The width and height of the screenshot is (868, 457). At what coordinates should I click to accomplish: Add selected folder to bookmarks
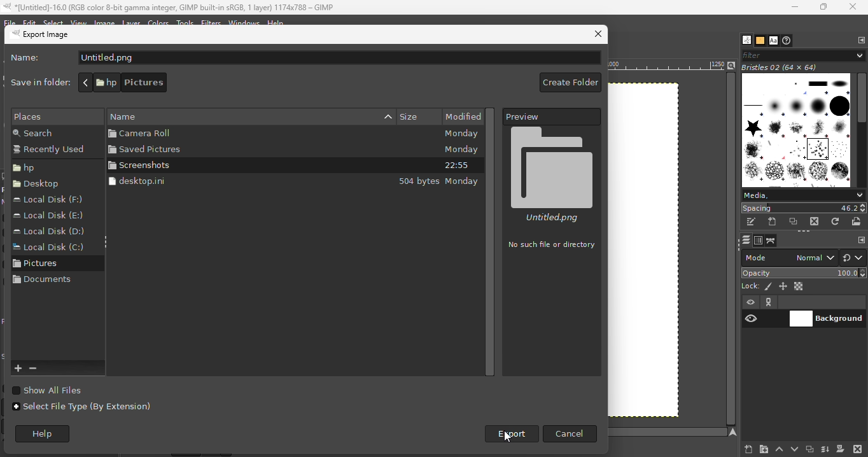pyautogui.click(x=18, y=369)
